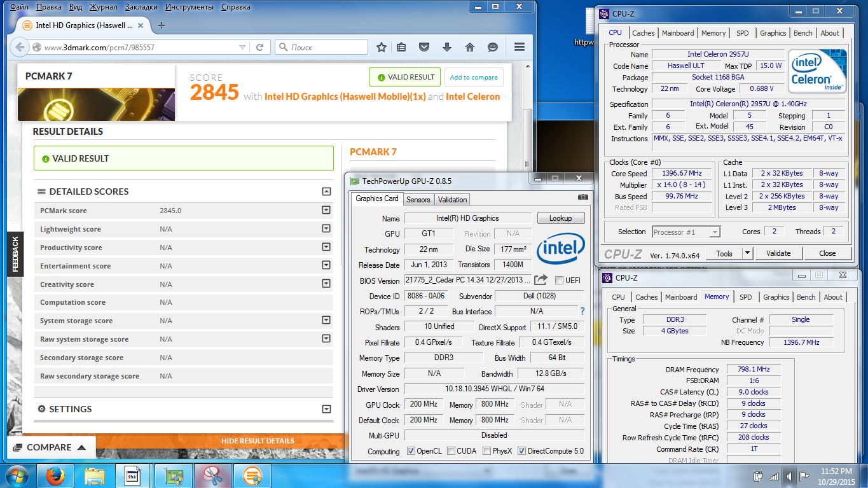868x488 pixels.
Task: Open the GPU-Z graphics card taskbar icon
Action: 173,475
